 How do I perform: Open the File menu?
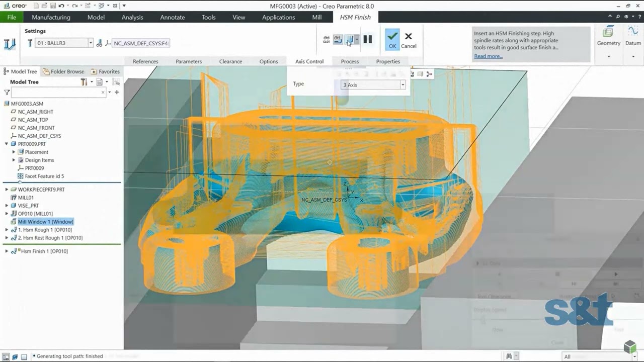(12, 17)
